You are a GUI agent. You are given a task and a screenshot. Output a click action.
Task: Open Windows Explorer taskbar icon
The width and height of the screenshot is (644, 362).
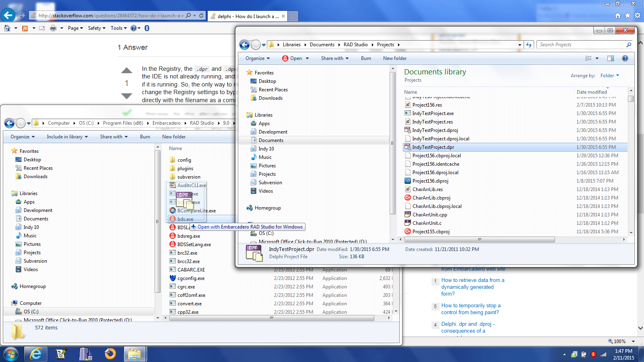pyautogui.click(x=134, y=354)
